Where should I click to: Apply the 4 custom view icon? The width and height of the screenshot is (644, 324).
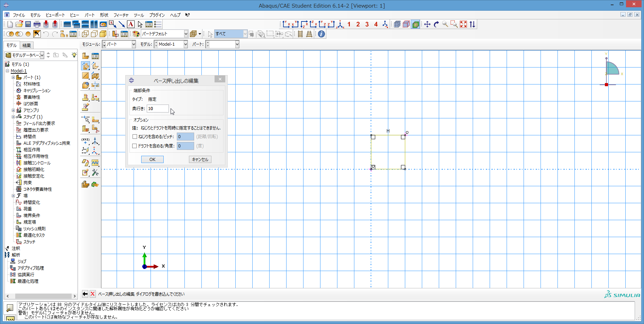point(376,24)
